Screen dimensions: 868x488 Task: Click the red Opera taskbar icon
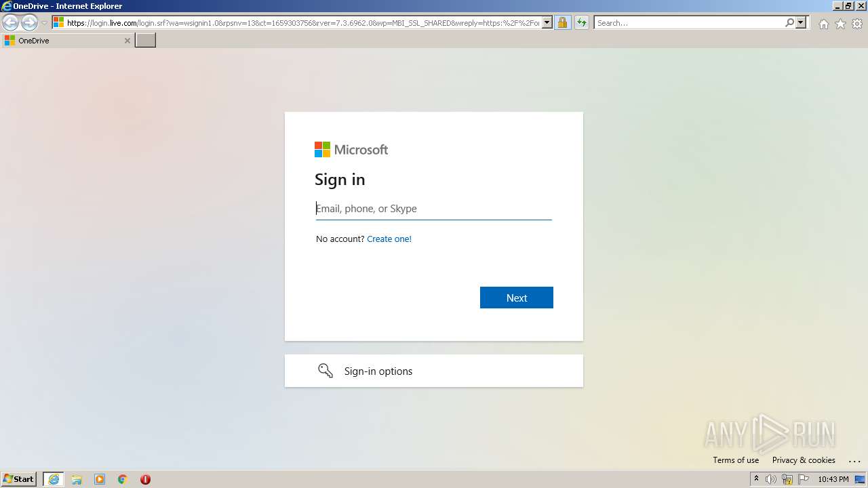[x=145, y=479]
